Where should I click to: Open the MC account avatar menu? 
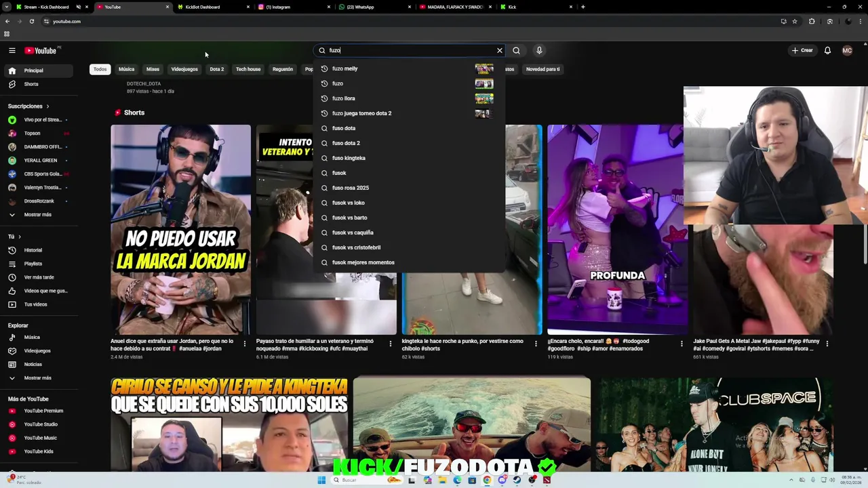click(x=847, y=50)
